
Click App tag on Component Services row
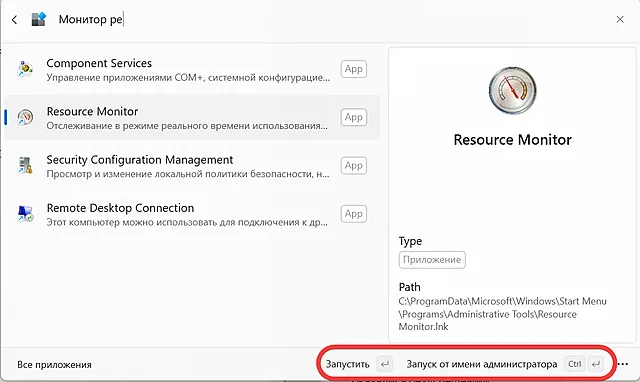point(353,69)
